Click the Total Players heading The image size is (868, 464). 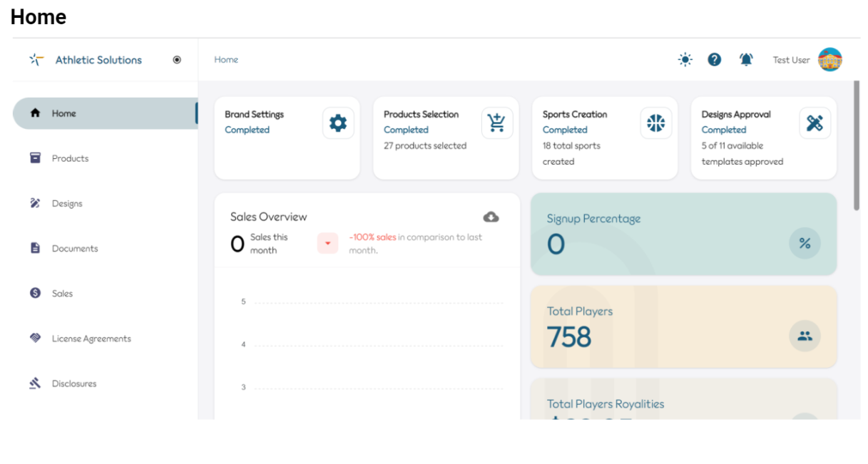(x=580, y=311)
